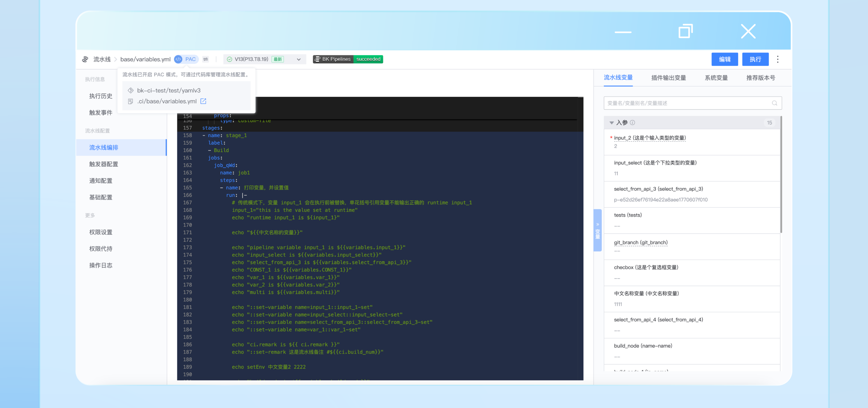This screenshot has height=408, width=868.
Task: Click the 编辑 button
Action: click(x=725, y=59)
